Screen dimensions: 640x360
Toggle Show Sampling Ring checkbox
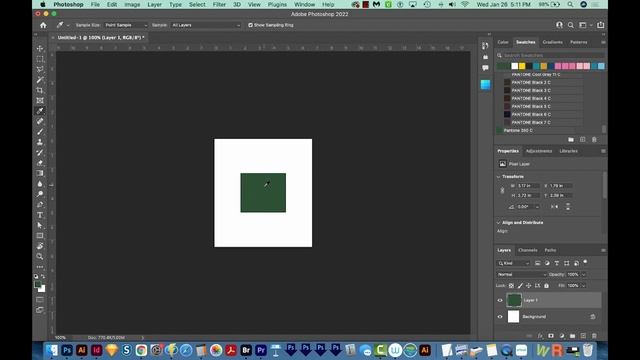pos(250,25)
